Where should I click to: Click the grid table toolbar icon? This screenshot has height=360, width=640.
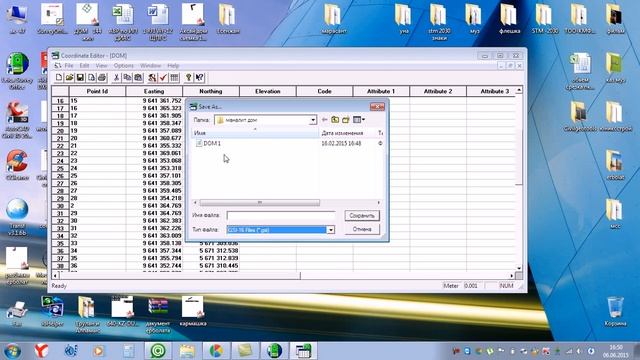click(174, 78)
